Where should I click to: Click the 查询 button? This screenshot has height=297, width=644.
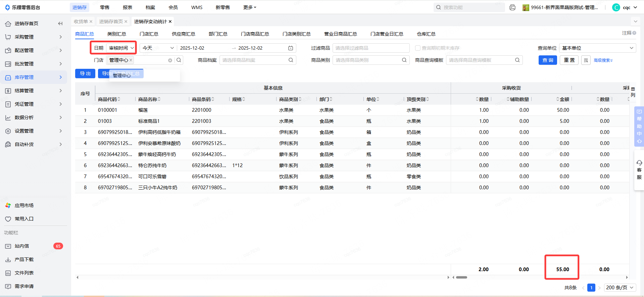tap(548, 60)
